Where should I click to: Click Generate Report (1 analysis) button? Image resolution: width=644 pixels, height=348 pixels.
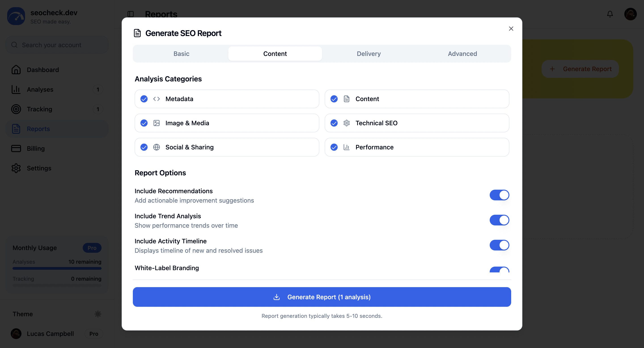(x=322, y=297)
